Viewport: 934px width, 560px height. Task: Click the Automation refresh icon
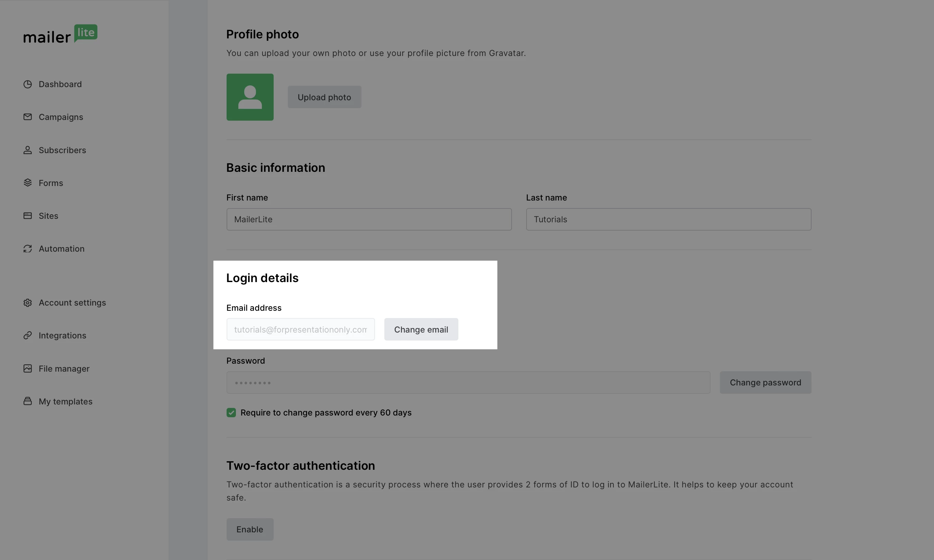(x=28, y=249)
